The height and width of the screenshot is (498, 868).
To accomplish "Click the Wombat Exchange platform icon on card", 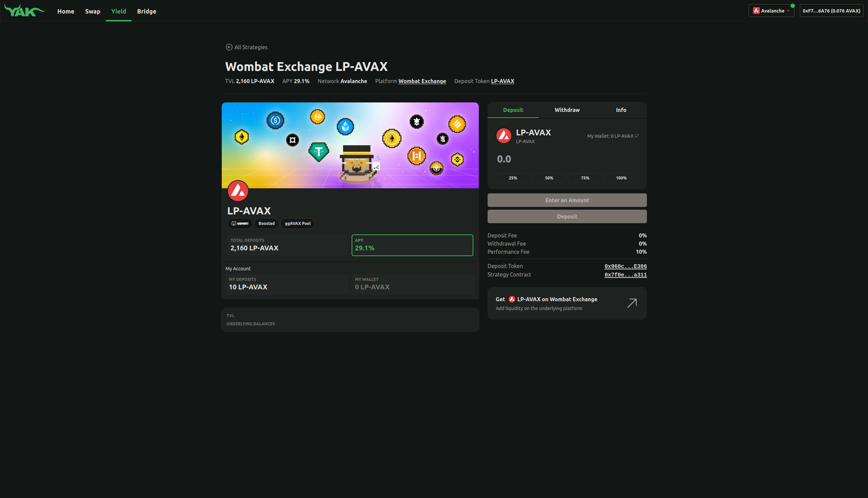I will coord(240,223).
